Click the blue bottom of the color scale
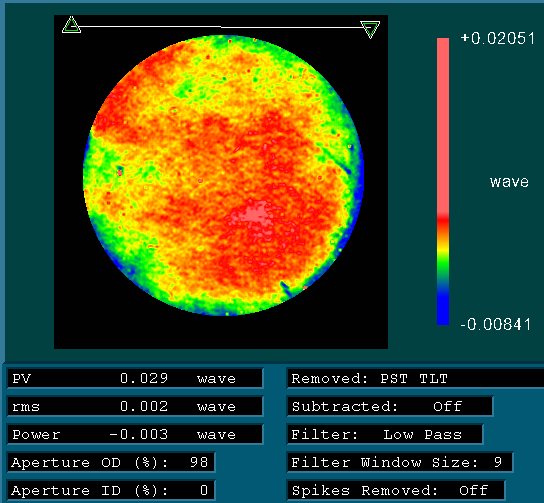The height and width of the screenshot is (503, 544). coord(443,309)
